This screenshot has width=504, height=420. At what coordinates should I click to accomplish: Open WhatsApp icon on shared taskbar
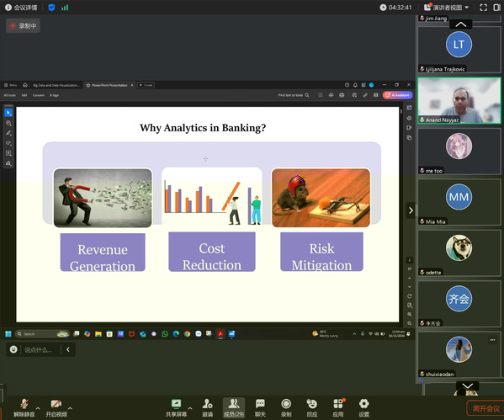tap(165, 334)
